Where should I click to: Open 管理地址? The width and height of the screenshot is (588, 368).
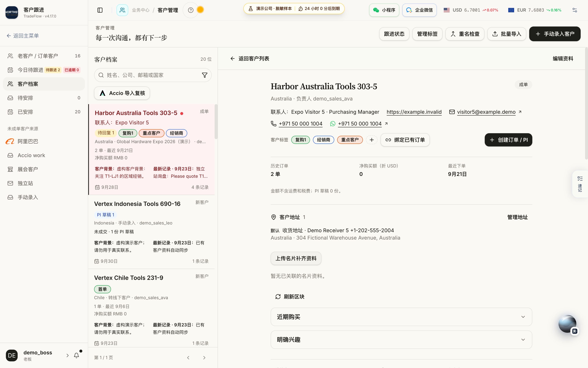pyautogui.click(x=518, y=217)
